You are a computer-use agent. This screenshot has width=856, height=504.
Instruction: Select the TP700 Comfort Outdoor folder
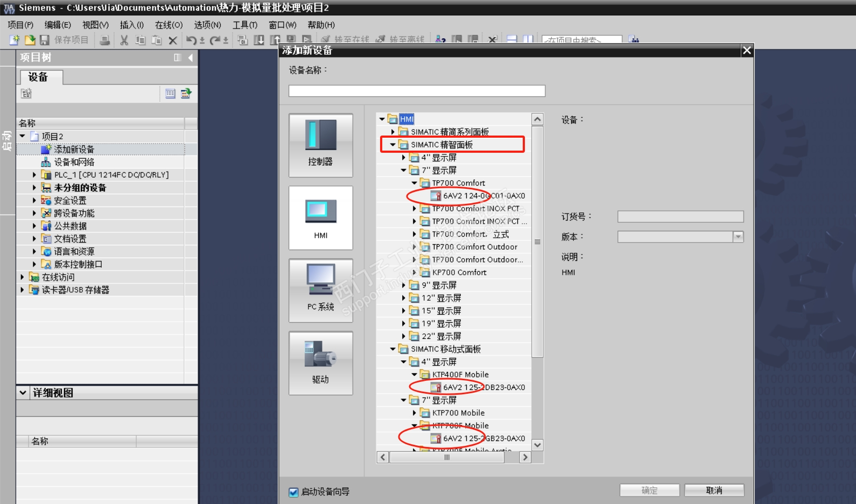coord(474,247)
